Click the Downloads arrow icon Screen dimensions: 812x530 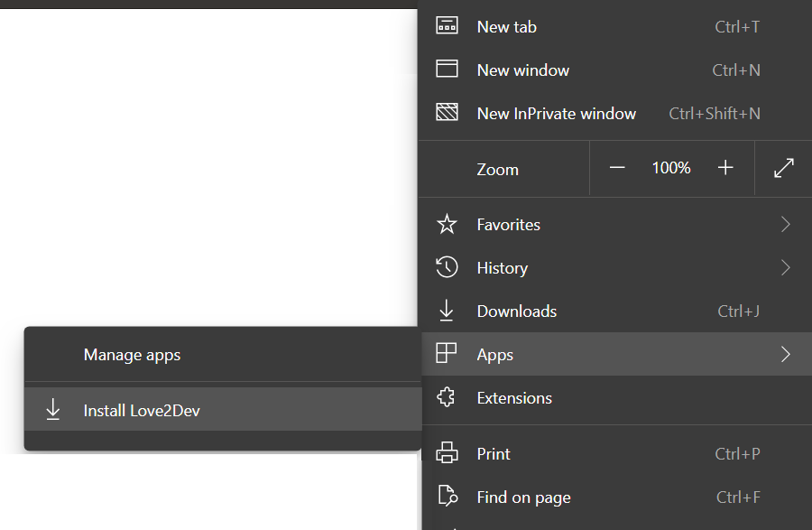pos(447,311)
